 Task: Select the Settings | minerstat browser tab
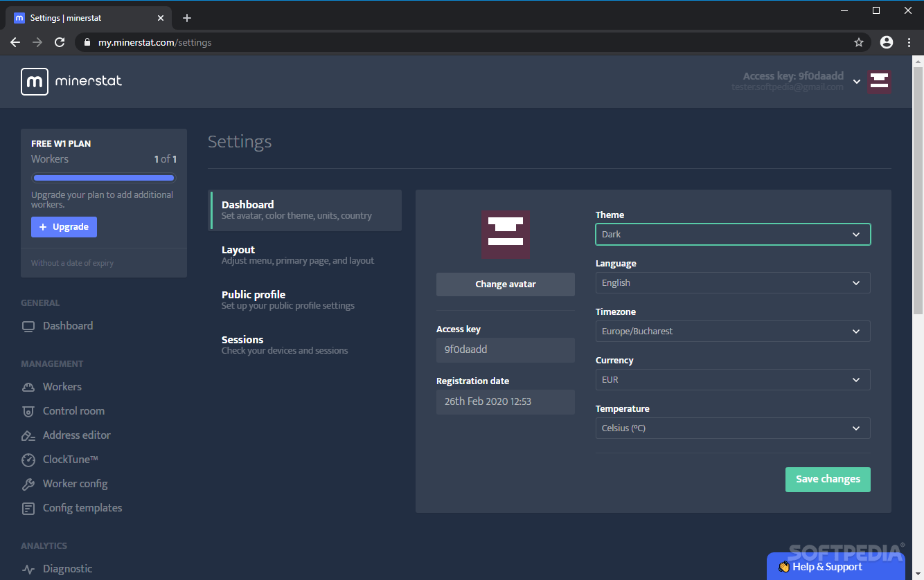pos(90,18)
